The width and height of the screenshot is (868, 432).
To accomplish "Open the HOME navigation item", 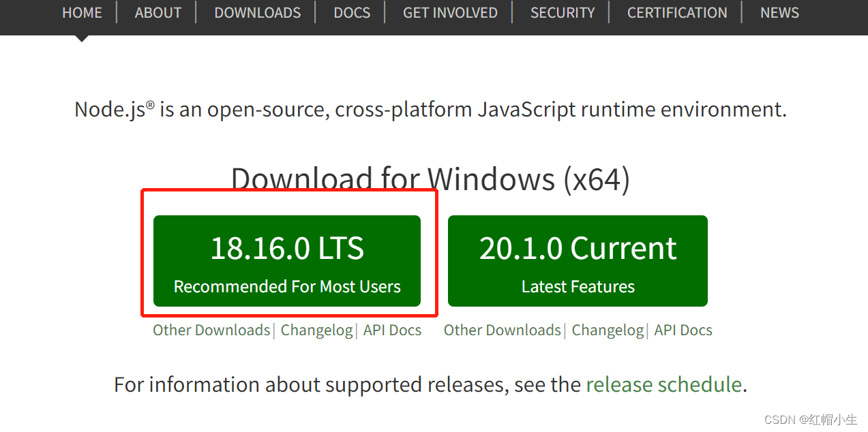I will [x=82, y=13].
